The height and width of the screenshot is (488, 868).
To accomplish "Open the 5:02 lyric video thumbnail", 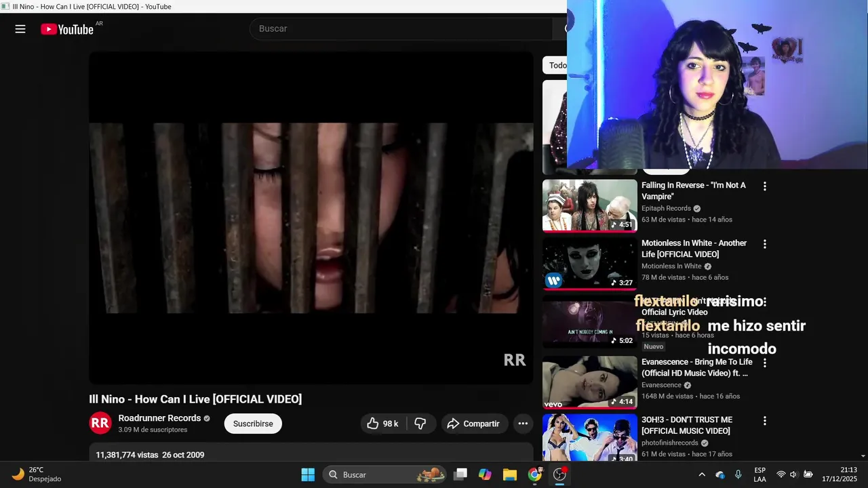I will pyautogui.click(x=590, y=322).
